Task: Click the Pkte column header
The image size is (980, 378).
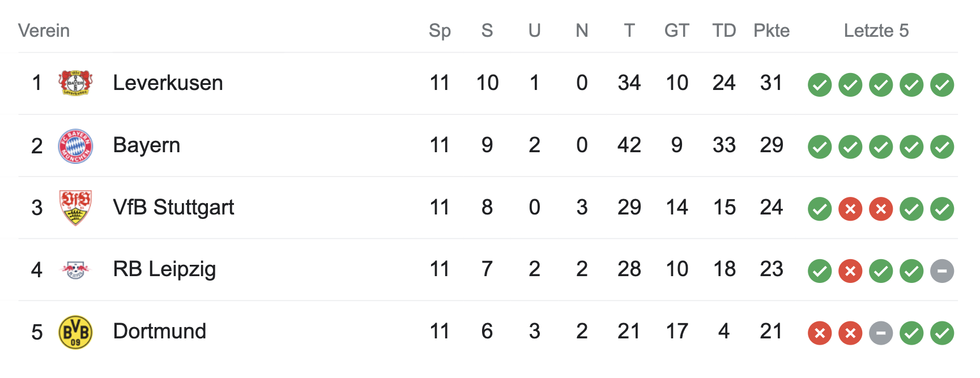Action: (771, 31)
